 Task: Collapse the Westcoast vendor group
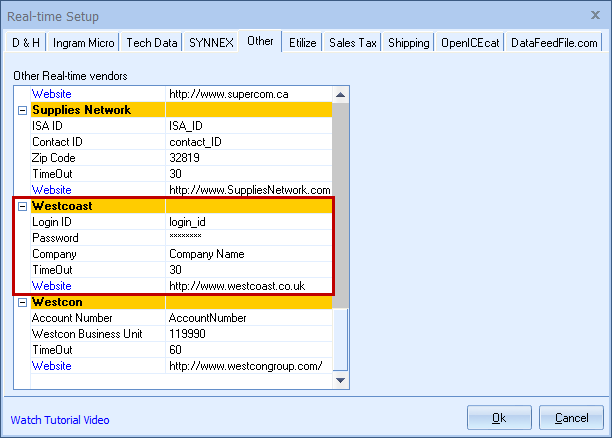click(x=22, y=206)
